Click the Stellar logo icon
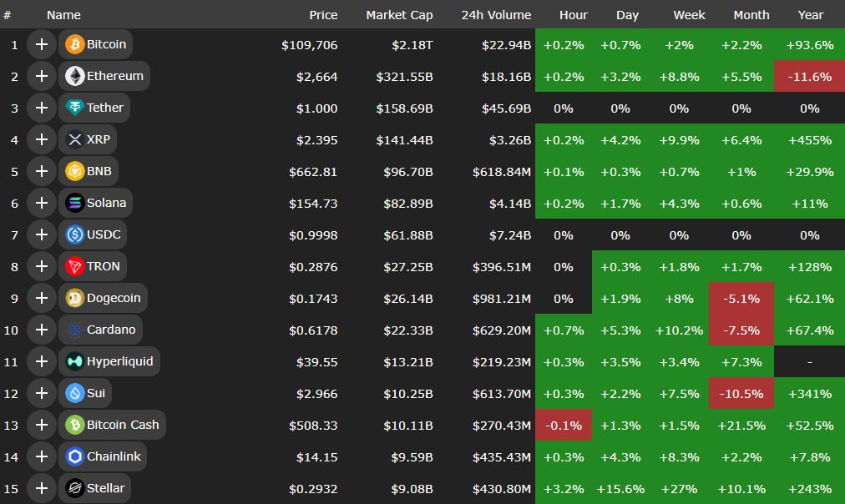Screen dimensions: 845x504 point(74,488)
